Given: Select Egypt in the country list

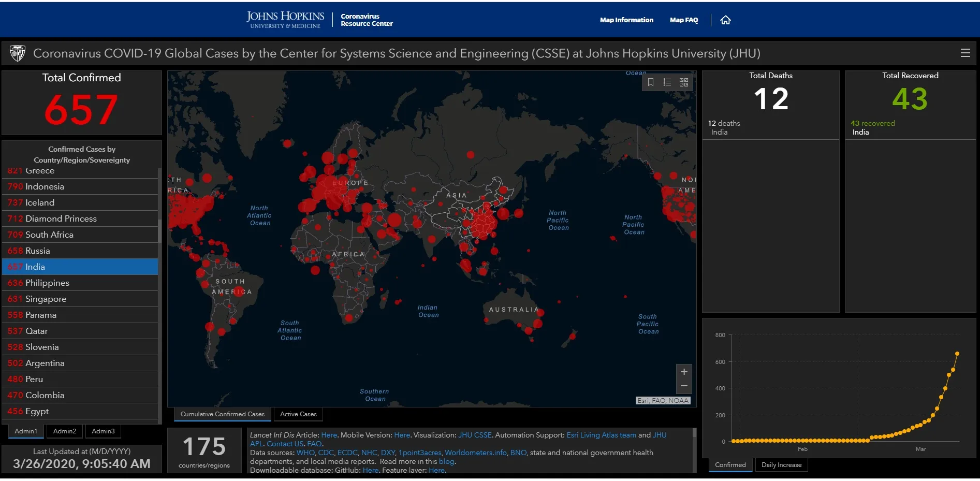Looking at the screenshot, I should click(x=80, y=411).
